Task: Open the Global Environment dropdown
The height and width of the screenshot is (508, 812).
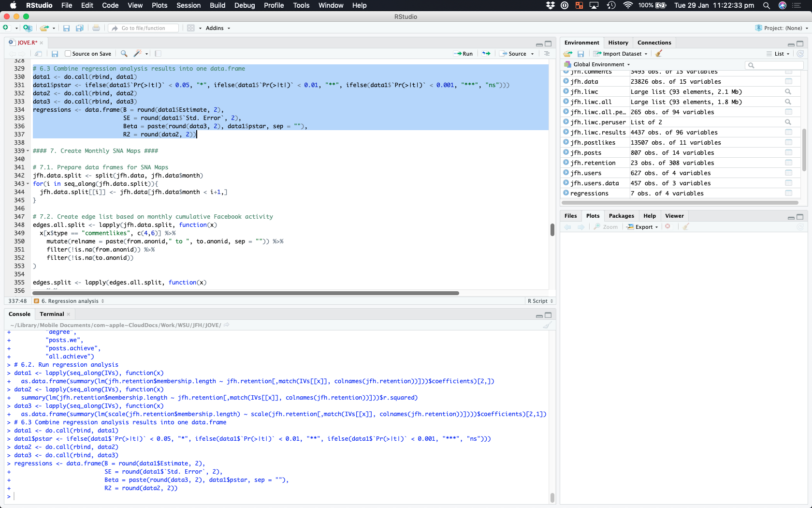Action: pos(599,64)
